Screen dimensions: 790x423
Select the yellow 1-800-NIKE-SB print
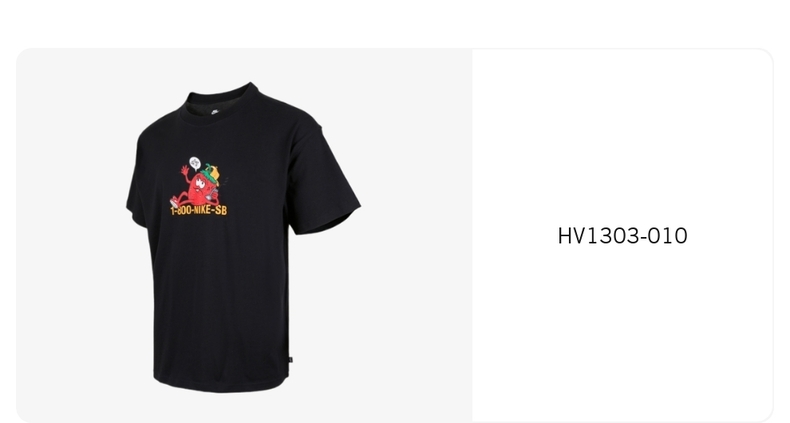click(199, 210)
